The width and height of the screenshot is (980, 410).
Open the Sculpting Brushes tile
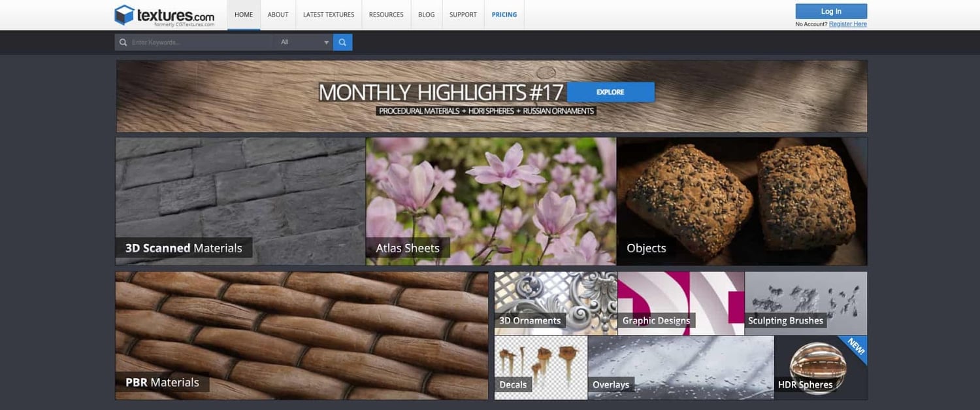click(806, 303)
